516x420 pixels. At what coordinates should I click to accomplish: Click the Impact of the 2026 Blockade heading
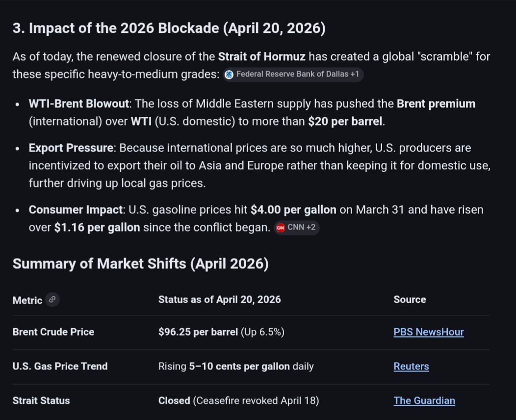tap(169, 28)
